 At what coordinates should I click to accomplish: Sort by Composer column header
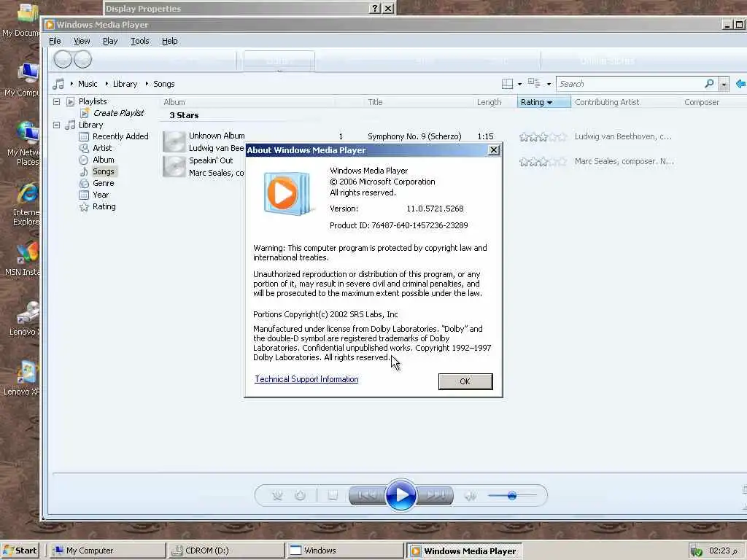click(702, 102)
